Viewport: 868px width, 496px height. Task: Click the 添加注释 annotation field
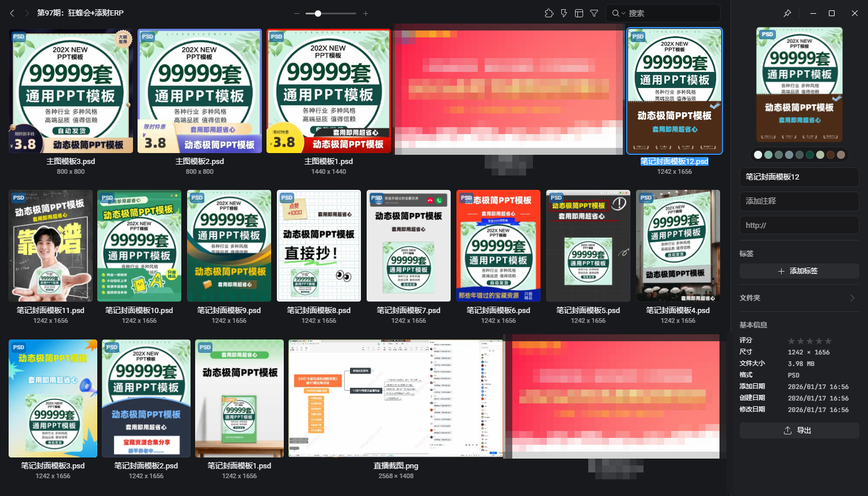tap(799, 201)
